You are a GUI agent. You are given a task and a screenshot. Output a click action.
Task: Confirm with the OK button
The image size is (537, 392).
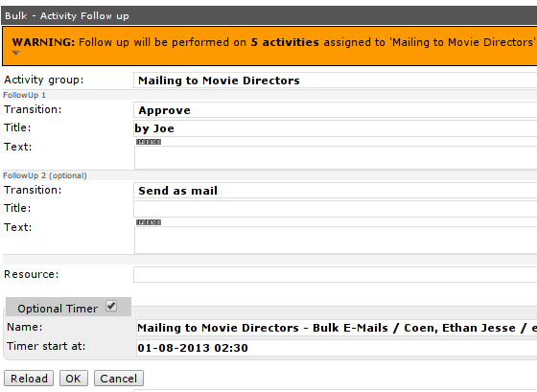74,379
